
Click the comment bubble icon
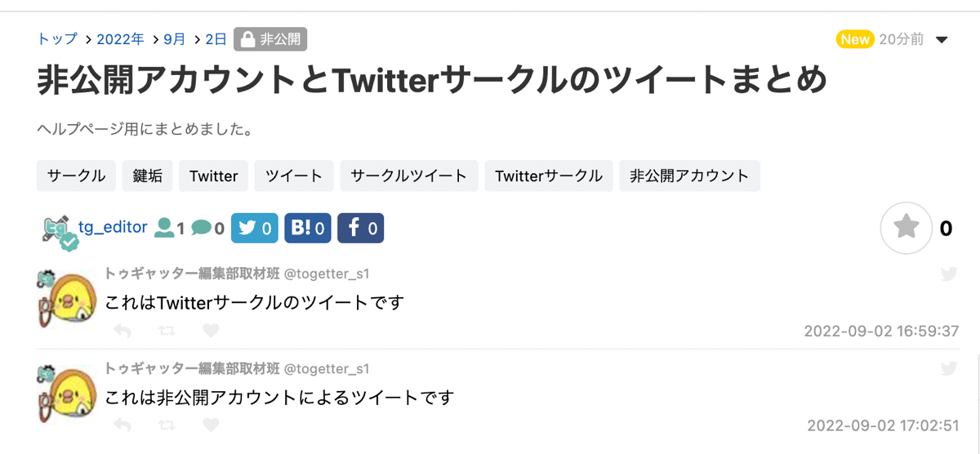(x=201, y=228)
